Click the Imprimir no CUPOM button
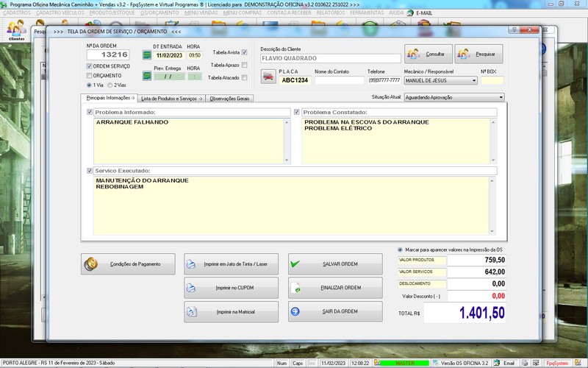This screenshot has height=368, width=588. (x=231, y=288)
